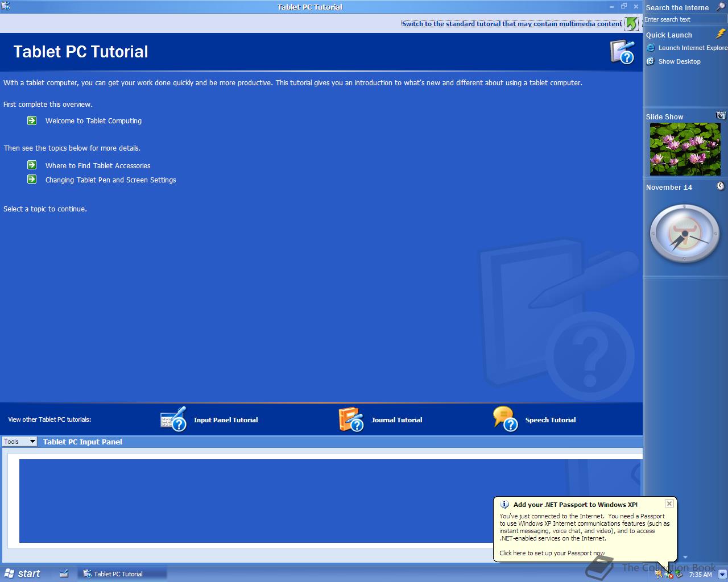728x582 pixels.
Task: Click the water lilies slide show thumbnail
Action: (685, 149)
